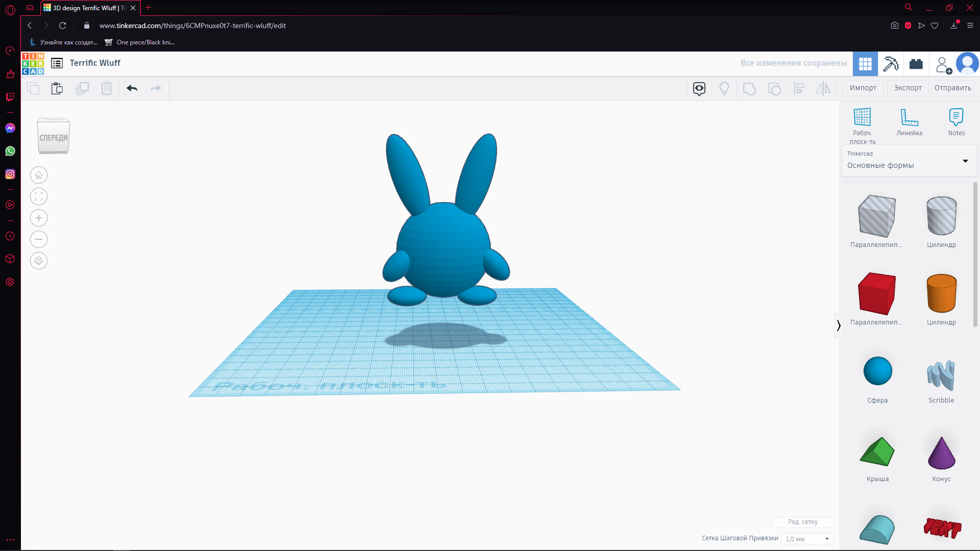Viewport: 980px width, 551px height.
Task: Click the Home view icon
Action: 39,175
